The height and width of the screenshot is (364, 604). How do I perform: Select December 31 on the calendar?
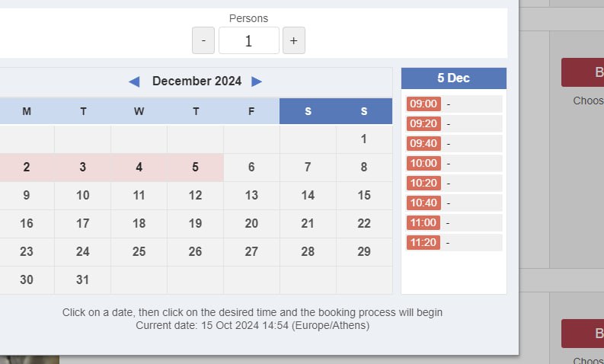[x=82, y=279]
